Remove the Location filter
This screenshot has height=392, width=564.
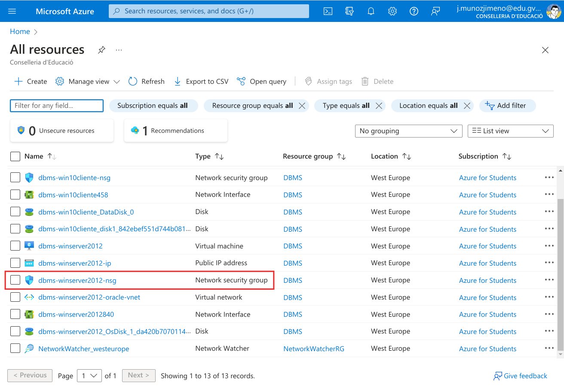(467, 106)
